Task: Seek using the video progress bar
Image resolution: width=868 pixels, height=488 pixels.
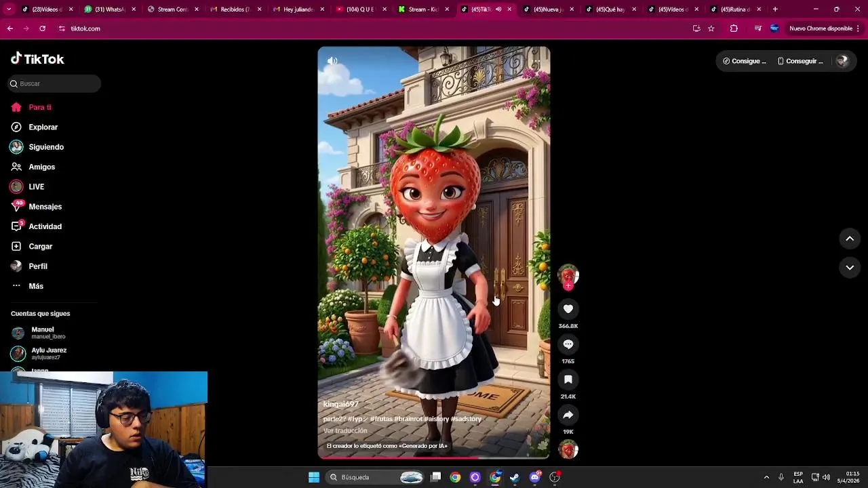Action: (x=434, y=457)
